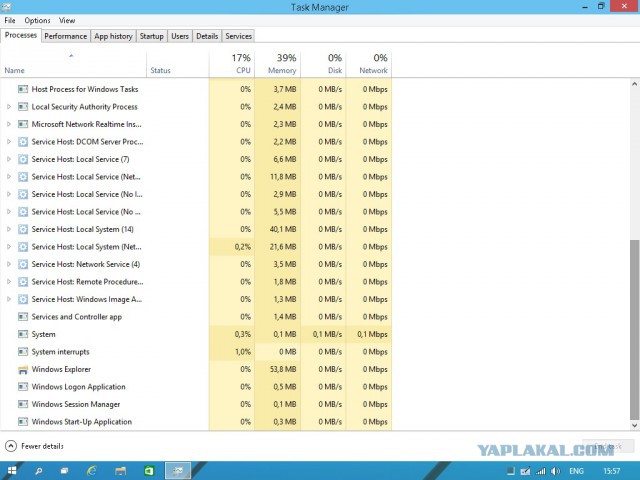Viewport: 640px width, 480px height.
Task: Expand Service Host: Local Service (Net... row
Action: click(x=9, y=177)
